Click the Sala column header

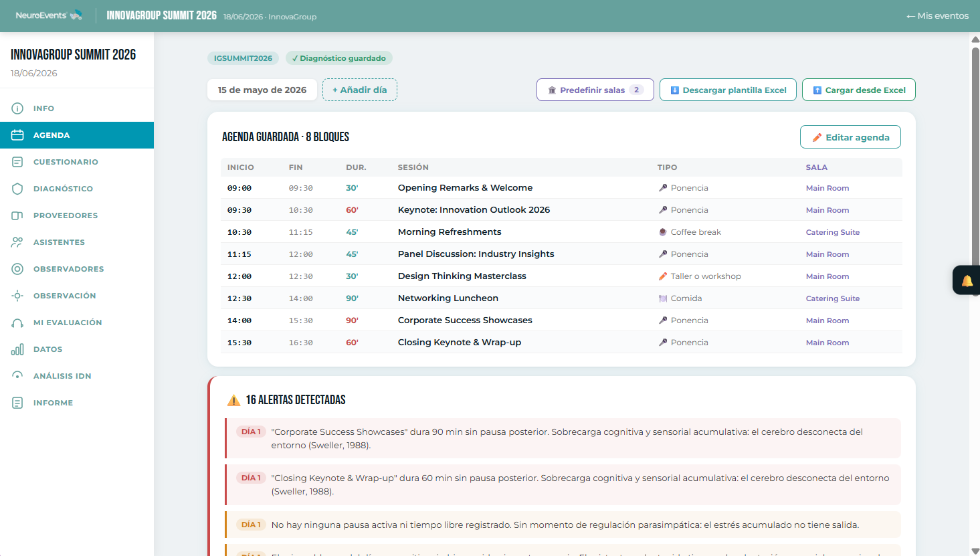point(817,167)
